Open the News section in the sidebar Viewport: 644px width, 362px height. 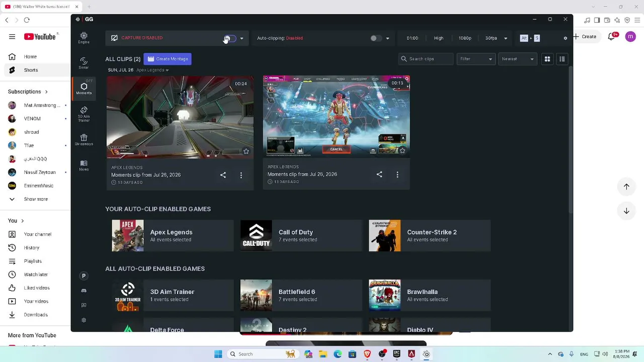84,165
